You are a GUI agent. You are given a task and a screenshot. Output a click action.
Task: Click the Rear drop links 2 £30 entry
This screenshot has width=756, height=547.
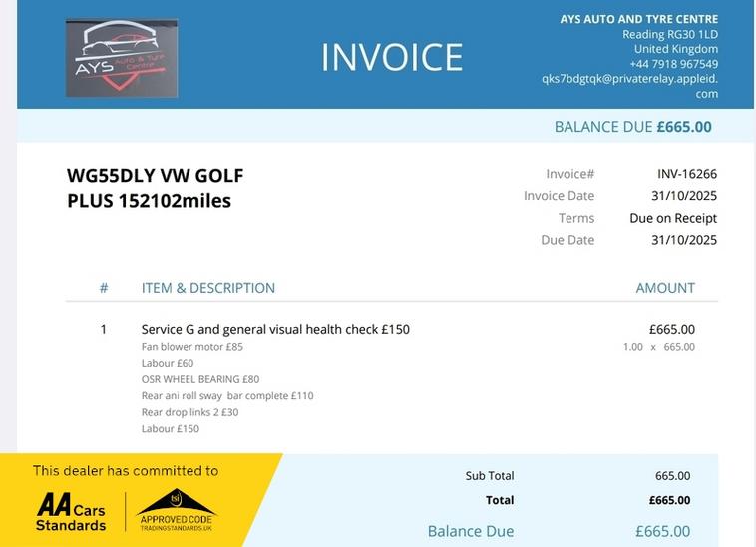(189, 412)
